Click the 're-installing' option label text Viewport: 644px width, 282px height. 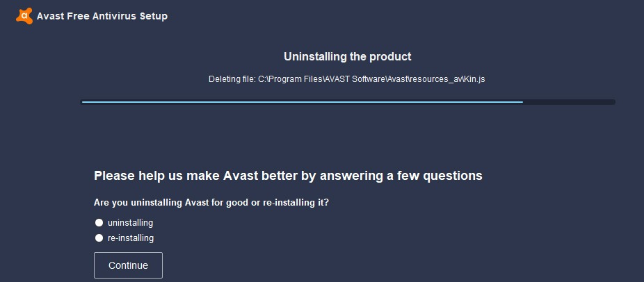[x=131, y=238]
